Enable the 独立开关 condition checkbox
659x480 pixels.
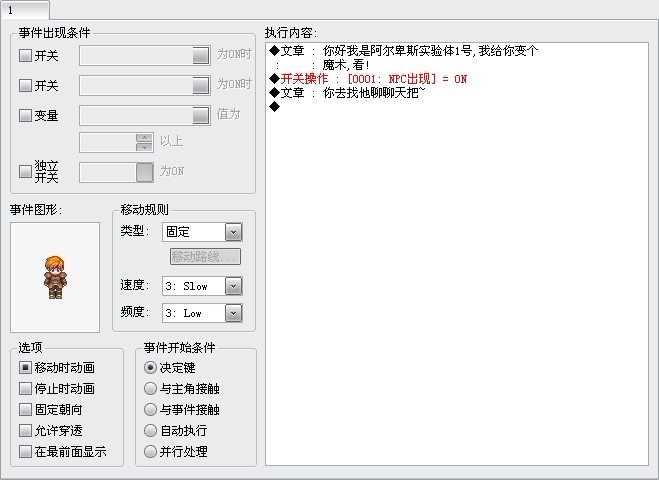25,171
